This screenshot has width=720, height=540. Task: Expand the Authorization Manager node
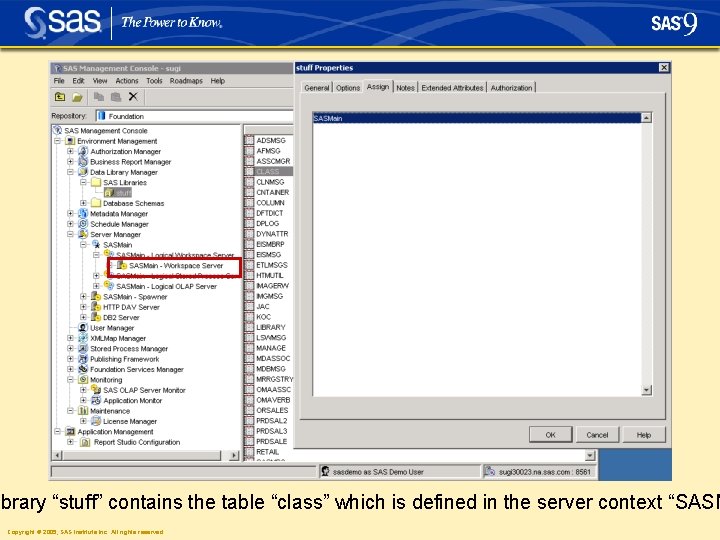pos(70,151)
